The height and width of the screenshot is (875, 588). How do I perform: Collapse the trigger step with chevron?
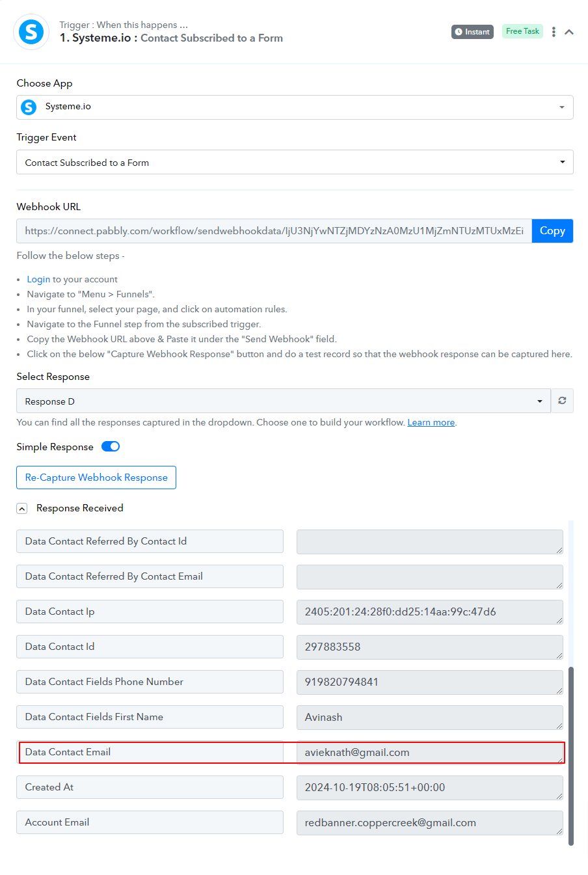[x=569, y=32]
